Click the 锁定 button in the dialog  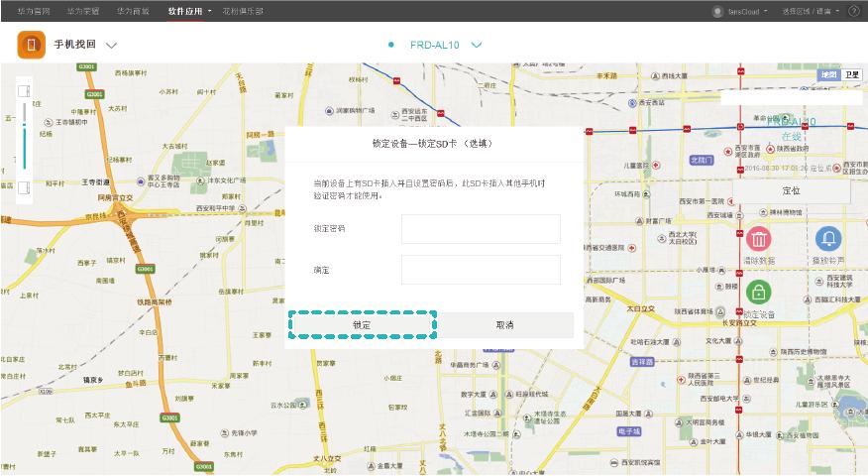(x=362, y=325)
